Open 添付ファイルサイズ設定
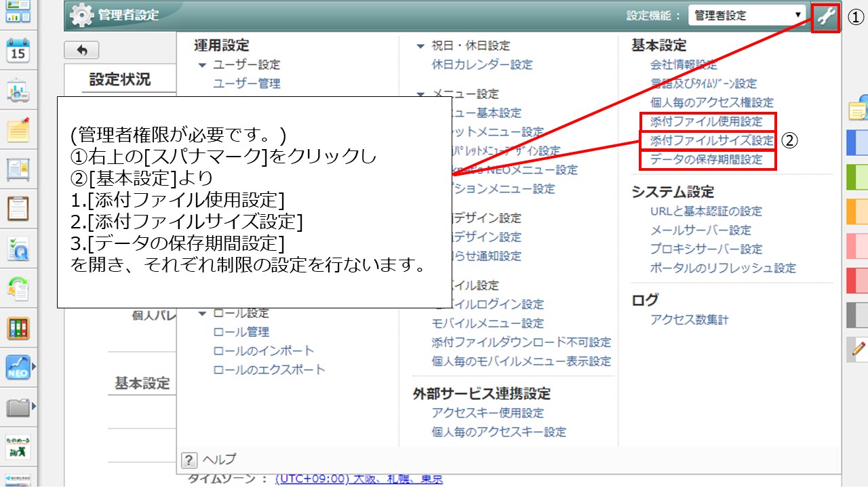Image resolution: width=868 pixels, height=488 pixels. coord(711,140)
